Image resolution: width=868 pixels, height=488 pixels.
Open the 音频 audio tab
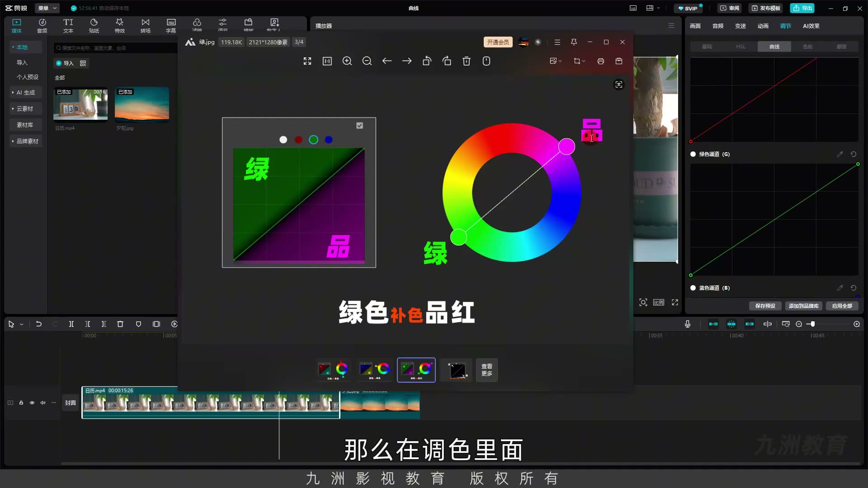(x=42, y=26)
